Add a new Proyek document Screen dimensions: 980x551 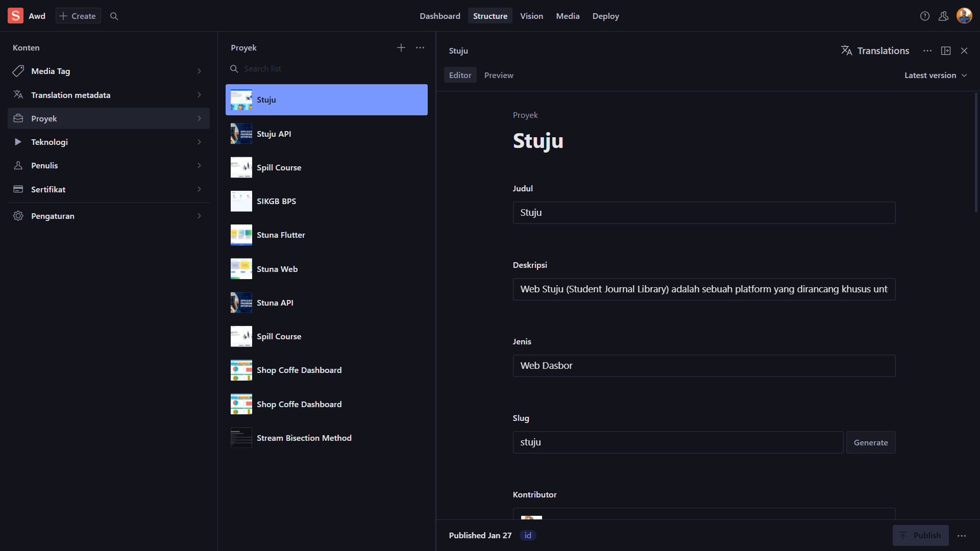click(401, 47)
